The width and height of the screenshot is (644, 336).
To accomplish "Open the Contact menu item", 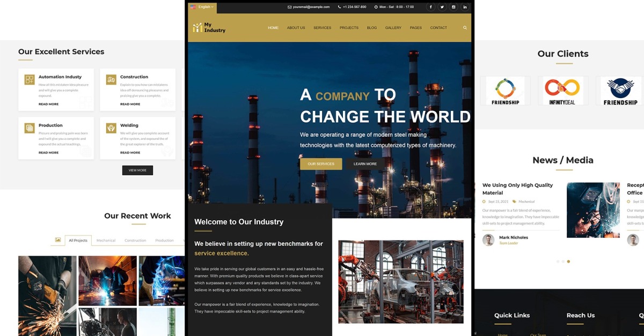I will [438, 28].
